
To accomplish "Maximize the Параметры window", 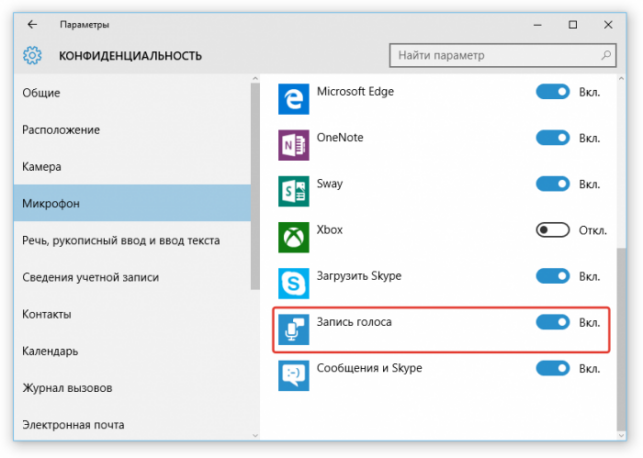I will (x=573, y=25).
